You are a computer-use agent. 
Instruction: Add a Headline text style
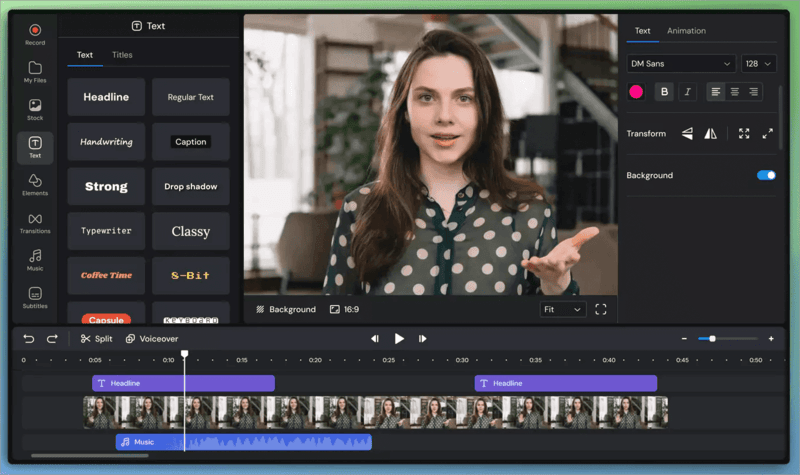click(106, 97)
